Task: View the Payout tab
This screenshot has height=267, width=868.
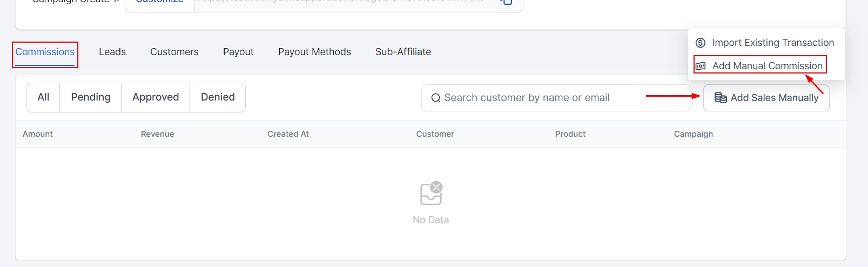Action: tap(238, 52)
